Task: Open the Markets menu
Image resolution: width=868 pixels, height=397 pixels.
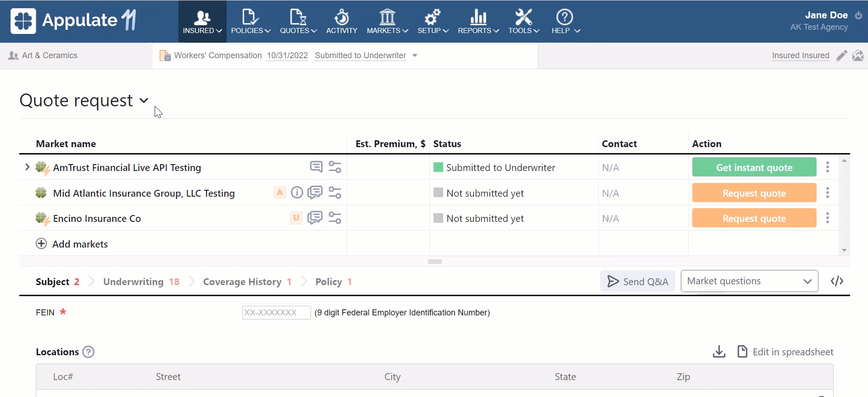Action: coord(387,22)
